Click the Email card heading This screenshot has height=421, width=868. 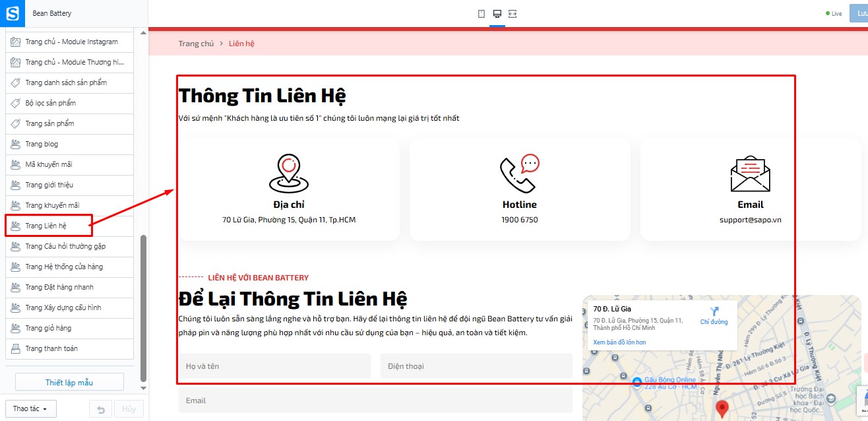[751, 205]
